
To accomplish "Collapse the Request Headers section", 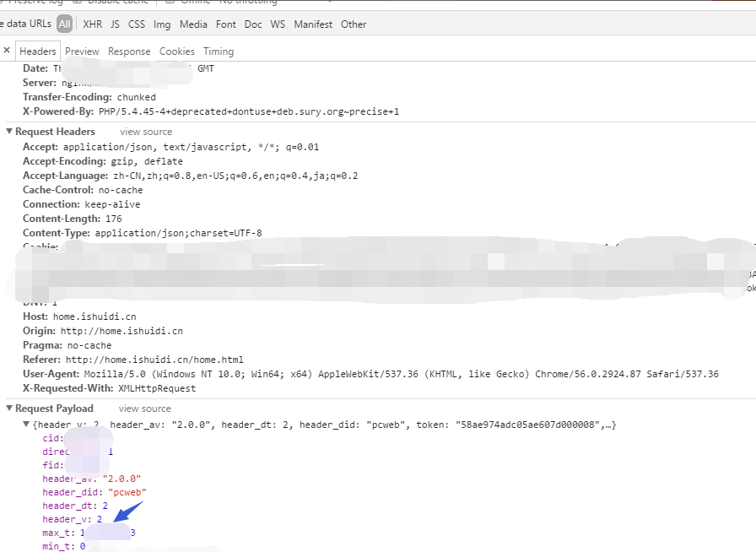I will tap(9, 131).
